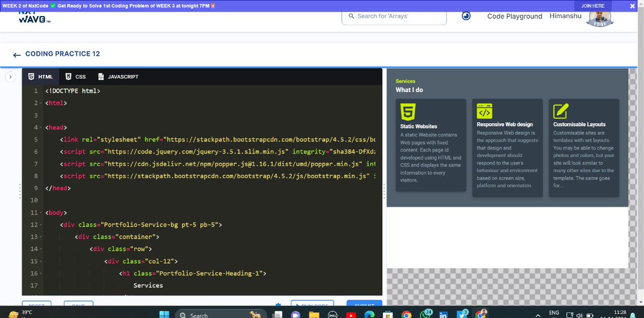Click the Himanshu profile avatar with EDGE badge
Screen dimensions: 644x318
[x=599, y=18]
